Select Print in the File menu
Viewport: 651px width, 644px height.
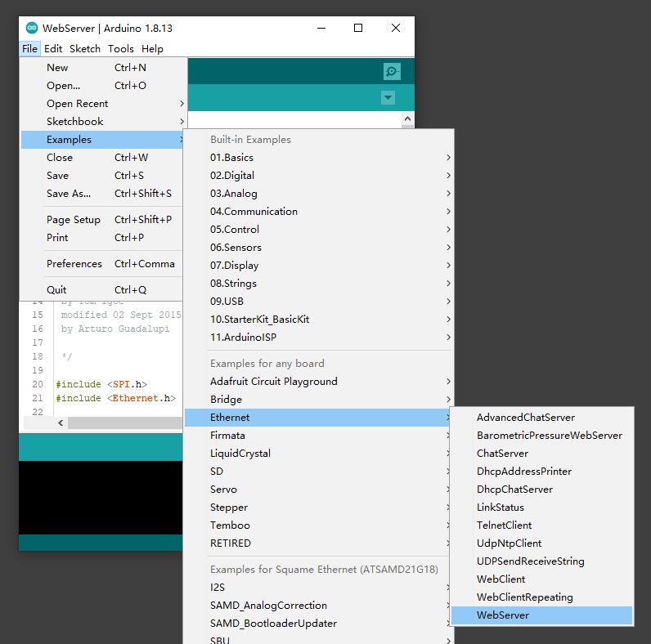102,237
